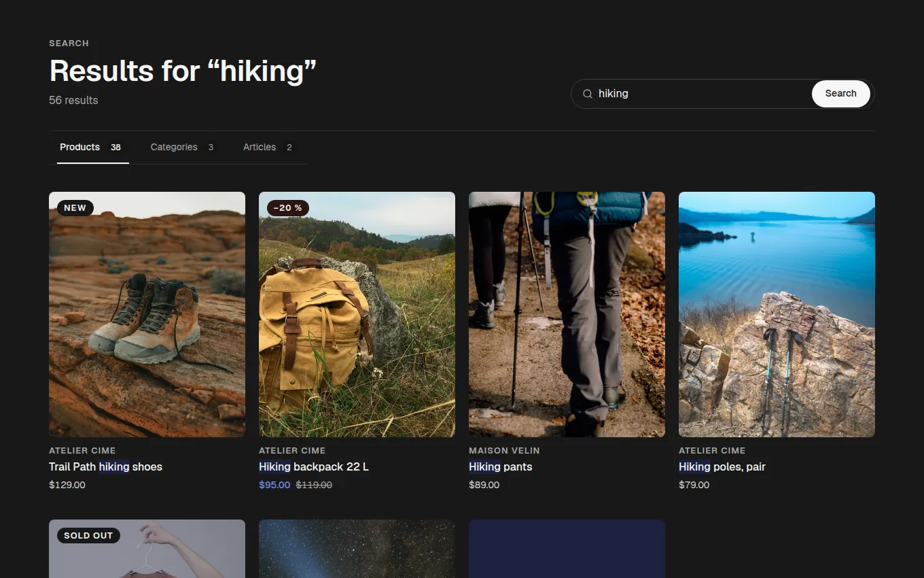Image resolution: width=924 pixels, height=578 pixels.
Task: Click the "56 results" count text
Action: [73, 100]
